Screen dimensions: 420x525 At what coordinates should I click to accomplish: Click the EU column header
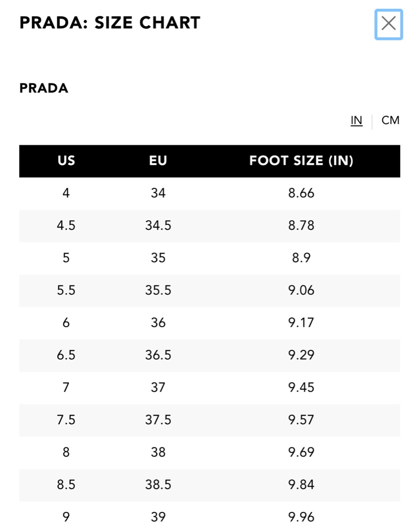[158, 160]
